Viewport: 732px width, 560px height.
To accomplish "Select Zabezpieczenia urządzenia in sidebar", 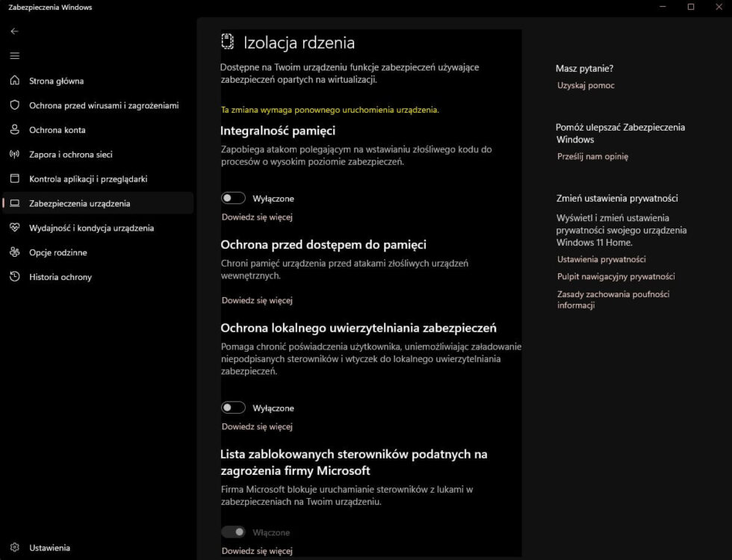I will (98, 203).
